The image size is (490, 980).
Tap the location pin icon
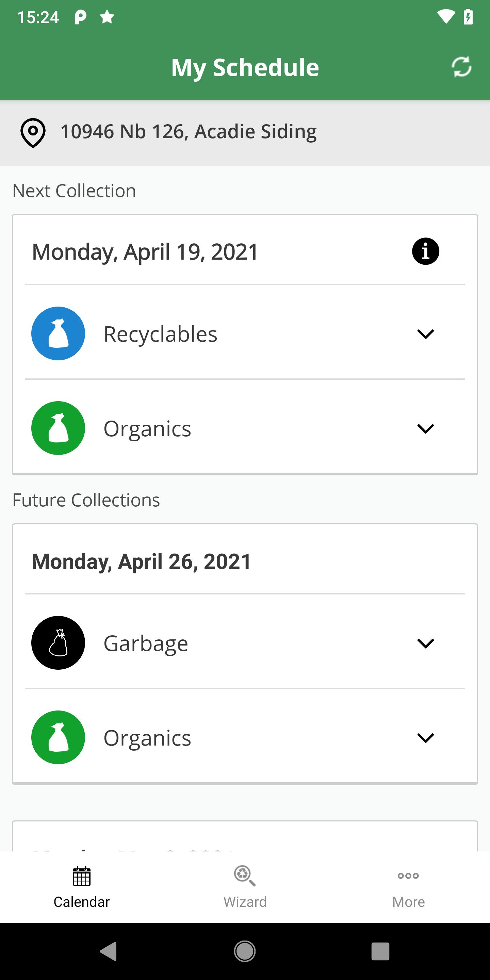click(x=33, y=133)
